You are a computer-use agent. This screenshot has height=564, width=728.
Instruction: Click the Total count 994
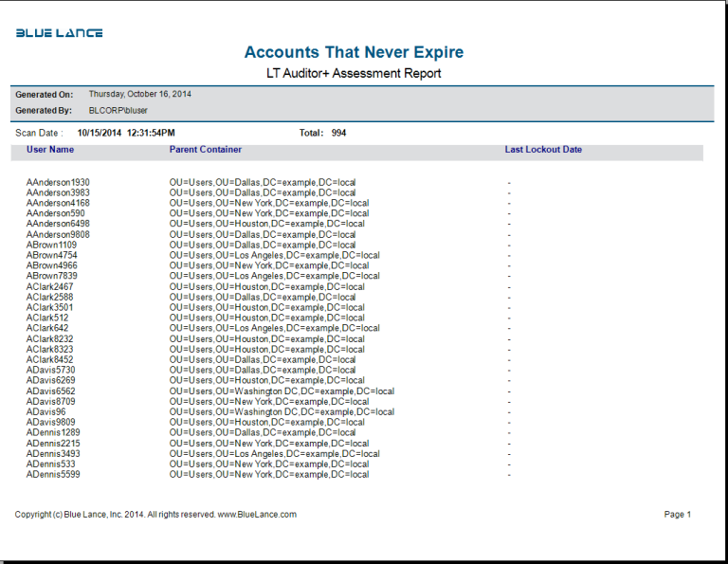pyautogui.click(x=338, y=134)
